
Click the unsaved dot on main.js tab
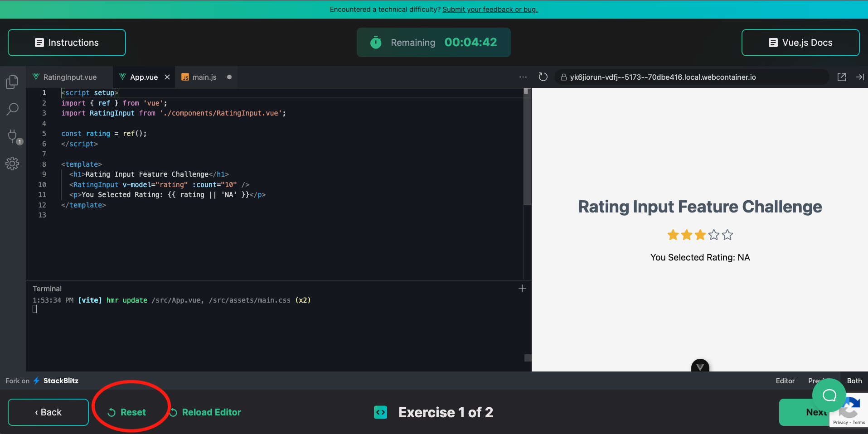[229, 77]
